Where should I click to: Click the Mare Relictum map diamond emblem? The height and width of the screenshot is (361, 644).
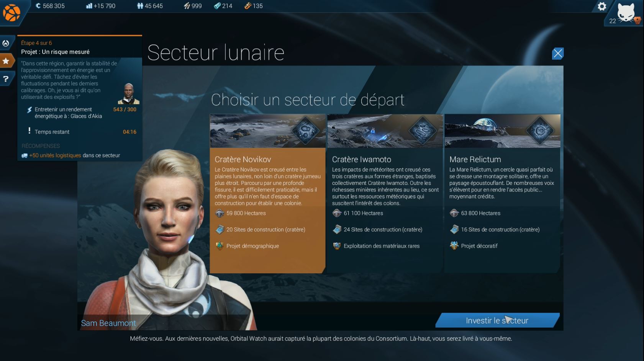click(x=540, y=131)
